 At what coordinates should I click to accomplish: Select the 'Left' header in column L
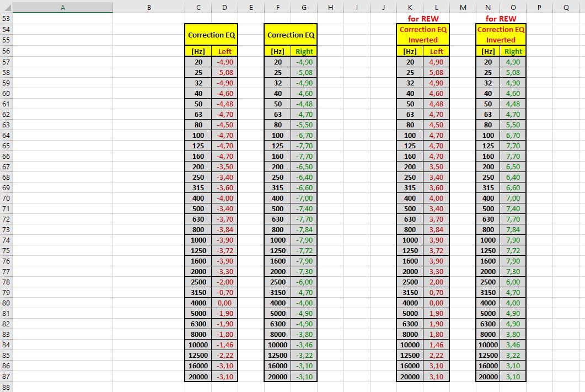(x=436, y=51)
